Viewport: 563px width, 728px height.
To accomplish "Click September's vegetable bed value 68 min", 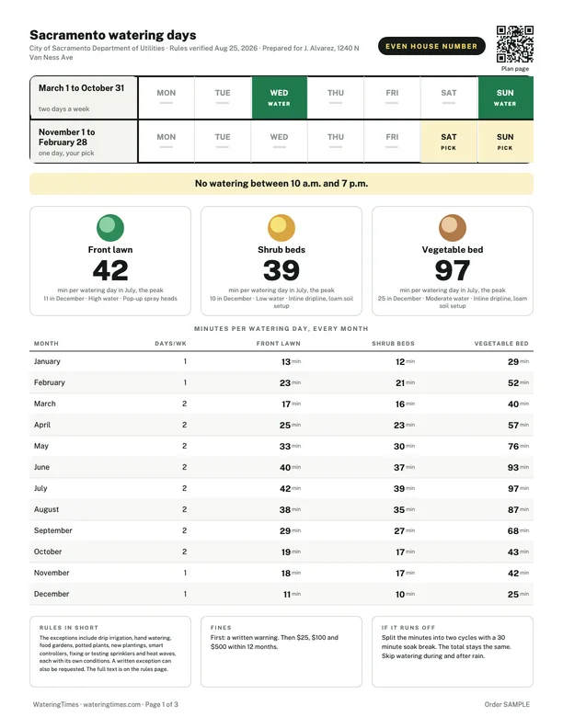I will point(518,530).
